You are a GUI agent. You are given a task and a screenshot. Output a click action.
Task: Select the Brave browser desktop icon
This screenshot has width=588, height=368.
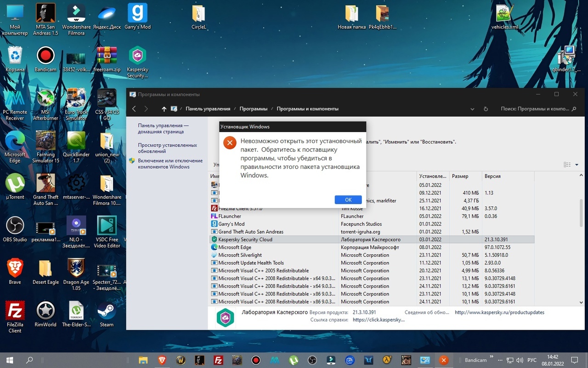click(x=15, y=271)
